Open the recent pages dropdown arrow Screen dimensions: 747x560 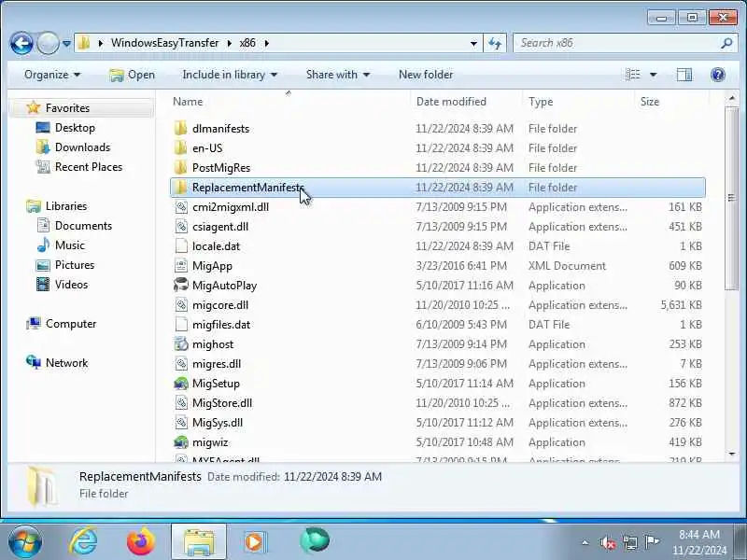point(66,43)
